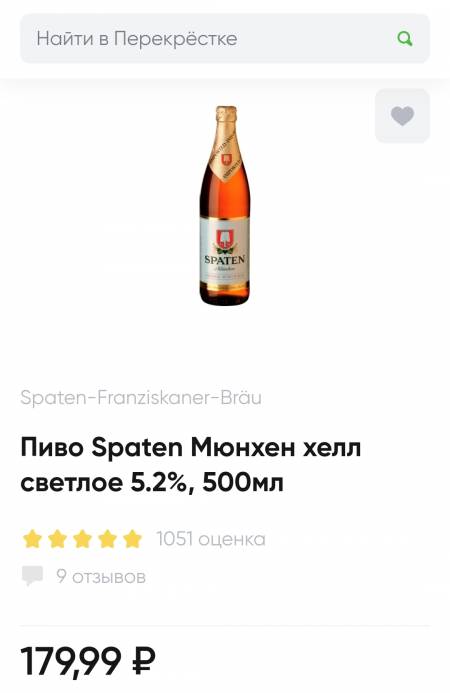The width and height of the screenshot is (450, 693).
Task: Select the first rating star
Action: 32,540
